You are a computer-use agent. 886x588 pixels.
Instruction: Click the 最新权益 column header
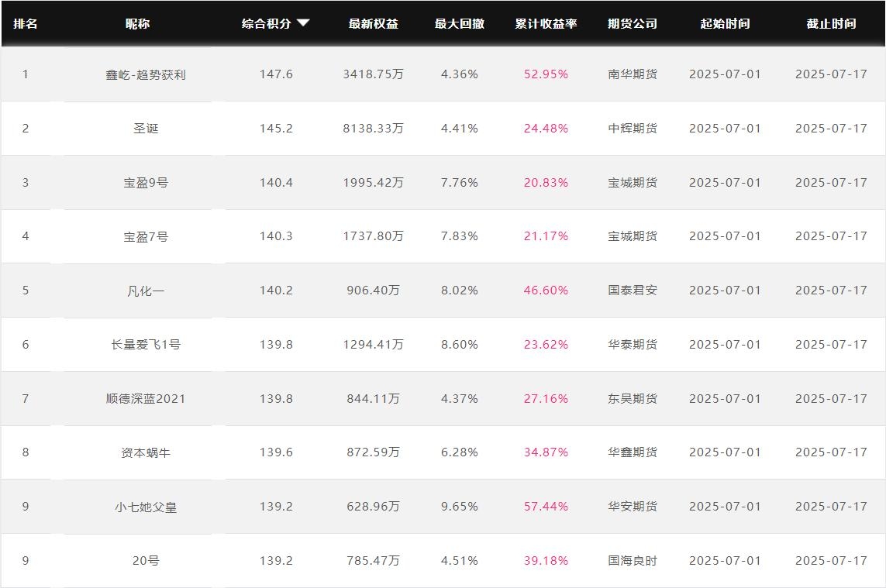tap(374, 24)
